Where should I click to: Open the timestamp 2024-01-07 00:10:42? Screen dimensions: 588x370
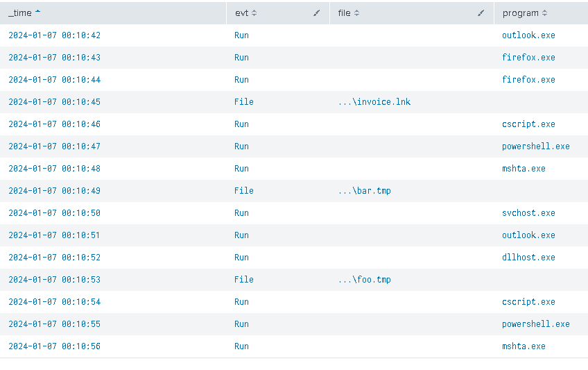(54, 35)
